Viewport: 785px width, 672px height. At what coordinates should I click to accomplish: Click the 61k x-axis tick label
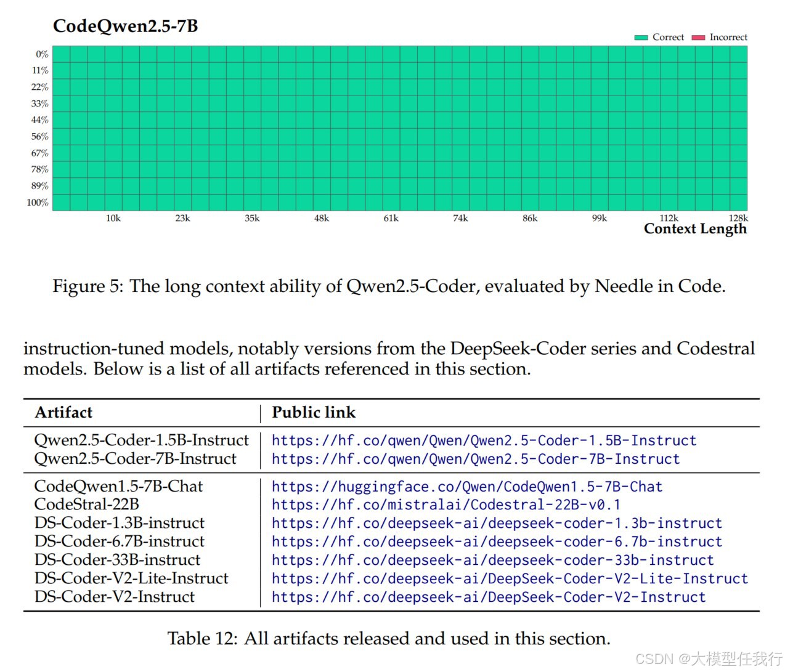click(391, 218)
